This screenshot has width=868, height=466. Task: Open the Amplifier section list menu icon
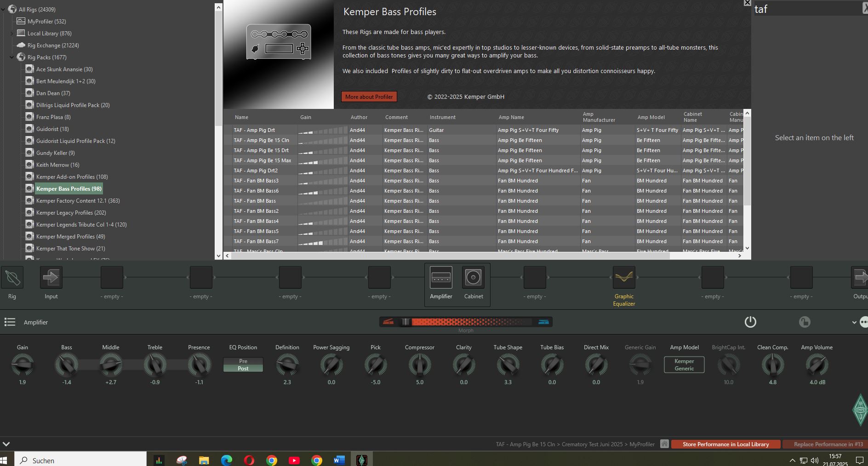[x=10, y=322]
